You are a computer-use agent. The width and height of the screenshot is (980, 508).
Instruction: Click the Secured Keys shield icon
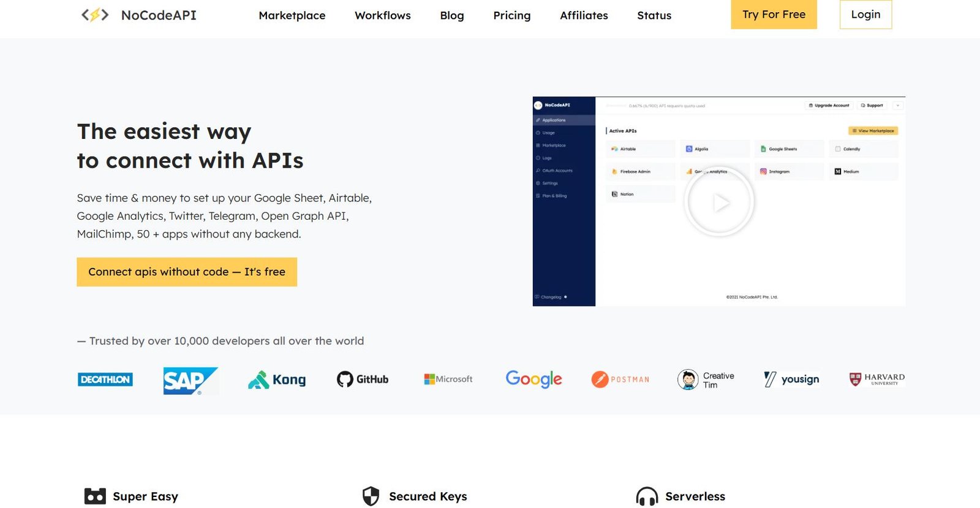pos(371,496)
